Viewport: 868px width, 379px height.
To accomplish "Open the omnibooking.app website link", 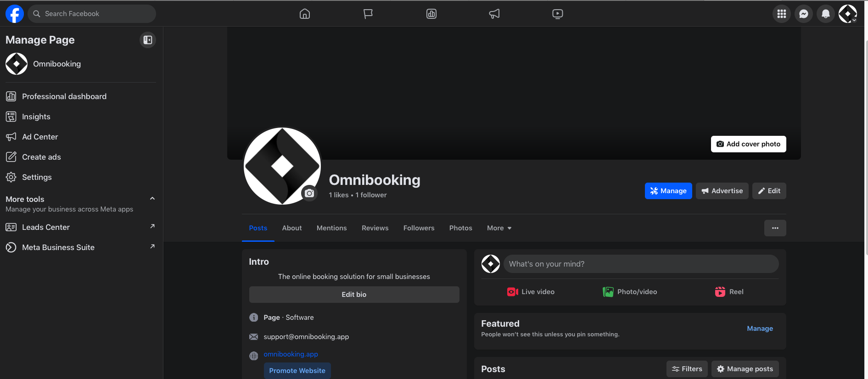I will click(291, 354).
